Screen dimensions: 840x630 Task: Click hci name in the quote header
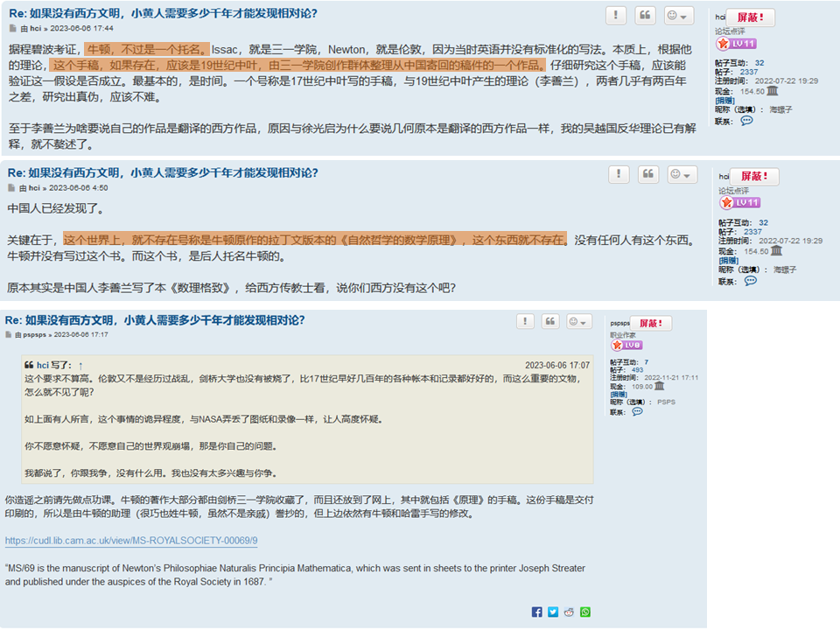pyautogui.click(x=42, y=366)
